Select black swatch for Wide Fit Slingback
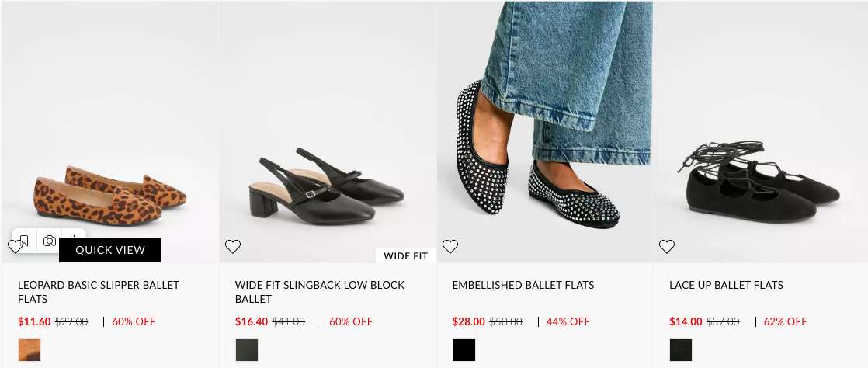 pos(247,350)
